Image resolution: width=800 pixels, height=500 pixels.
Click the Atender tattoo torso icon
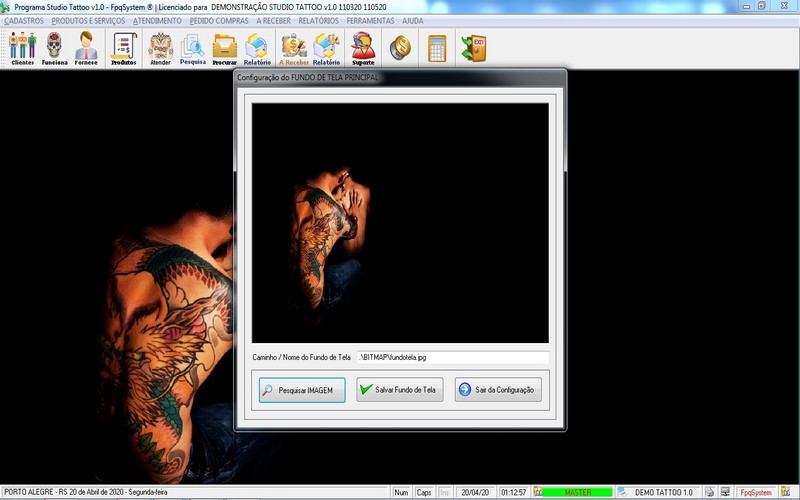(x=161, y=48)
